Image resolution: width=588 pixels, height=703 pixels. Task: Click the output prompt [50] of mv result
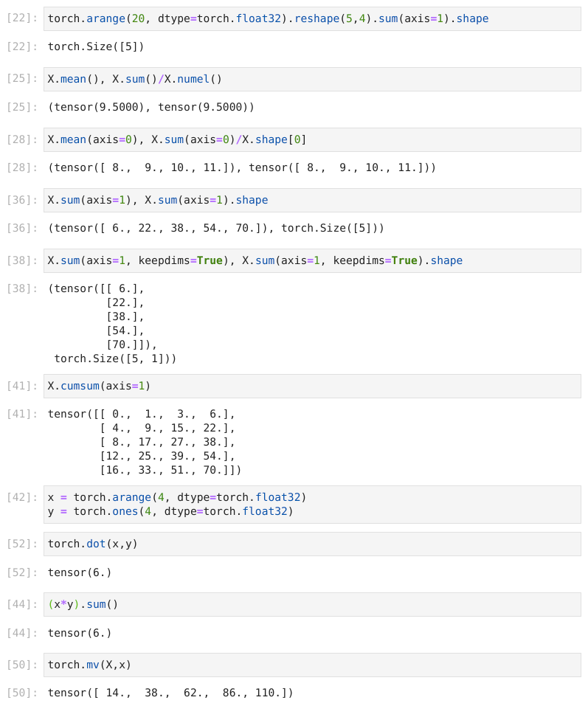pyautogui.click(x=22, y=693)
